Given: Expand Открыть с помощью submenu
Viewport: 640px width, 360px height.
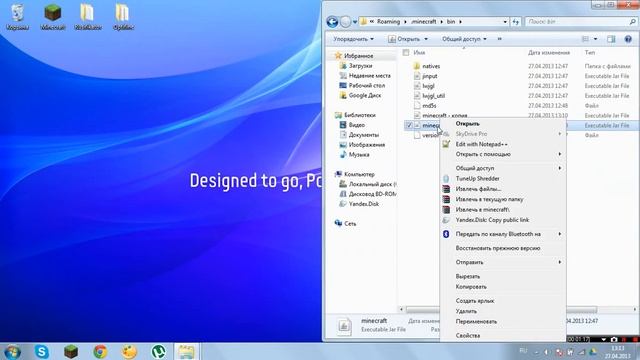Looking at the screenshot, I should click(503, 154).
